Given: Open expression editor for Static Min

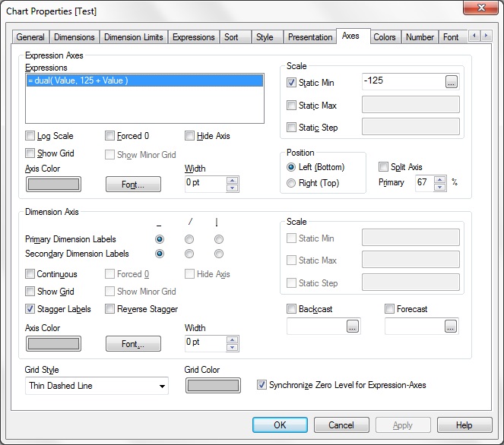Looking at the screenshot, I should click(452, 81).
